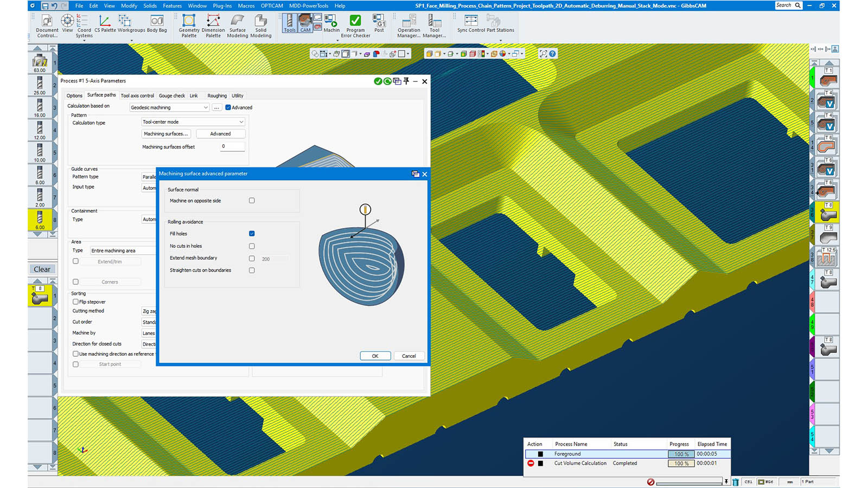This screenshot has width=868, height=488.
Task: Switch to the Gouge check tab
Action: pos(172,95)
